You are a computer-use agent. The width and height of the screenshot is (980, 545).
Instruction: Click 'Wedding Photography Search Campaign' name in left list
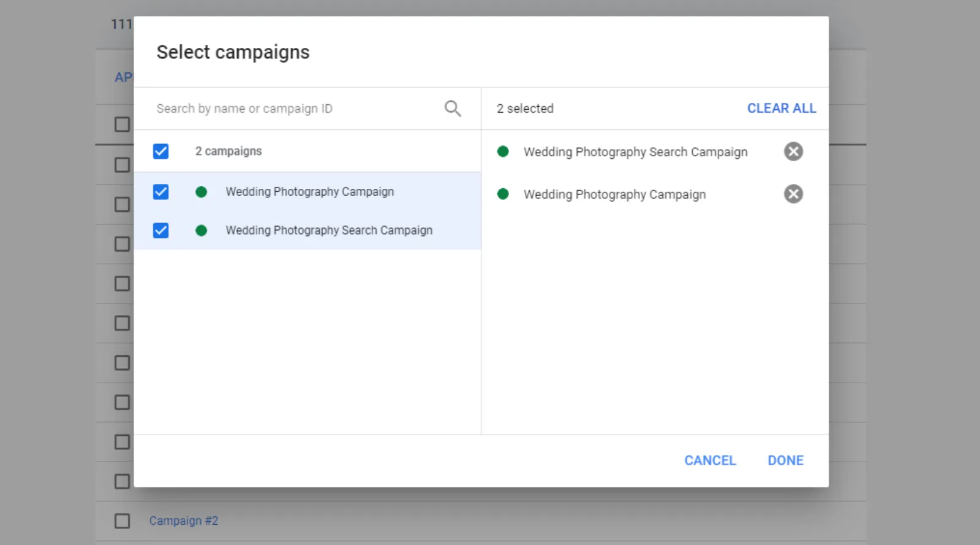329,231
